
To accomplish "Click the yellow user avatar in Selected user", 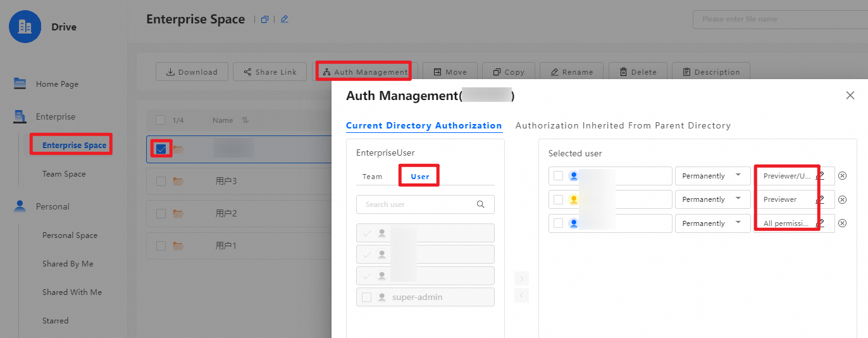I will pyautogui.click(x=574, y=199).
